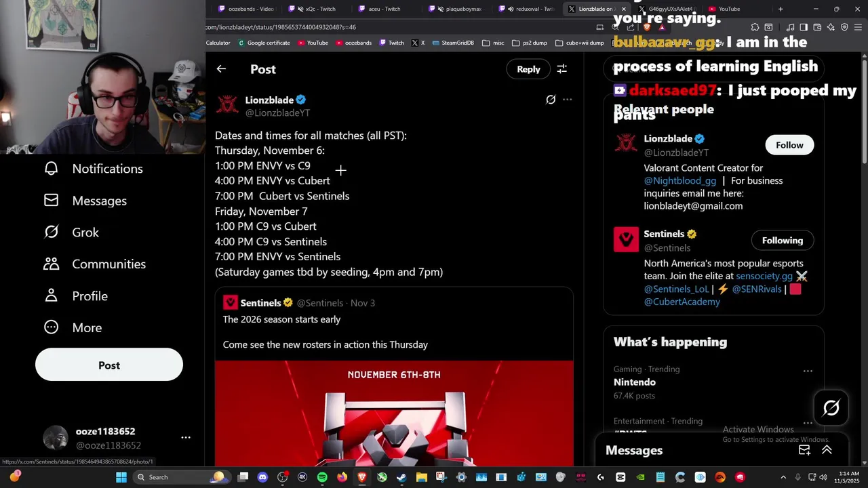This screenshot has height=488, width=868.
Task: Go back using the arrow next to Post
Action: (221, 69)
